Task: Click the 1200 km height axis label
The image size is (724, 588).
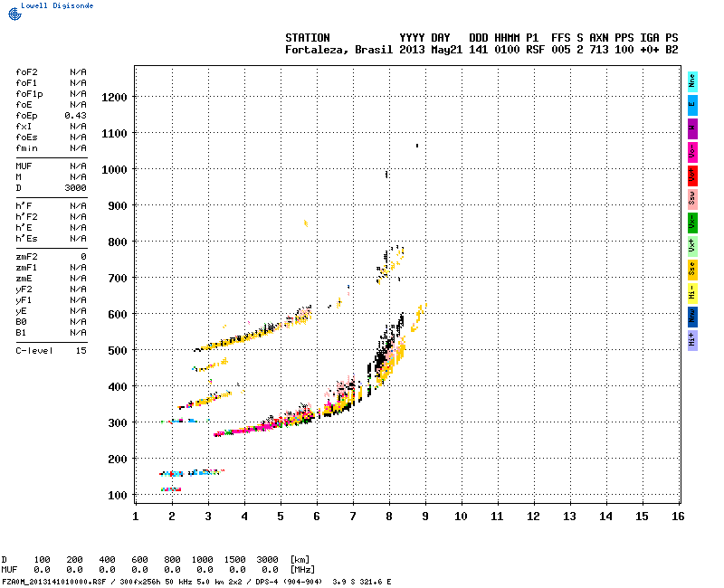Action: tap(114, 98)
